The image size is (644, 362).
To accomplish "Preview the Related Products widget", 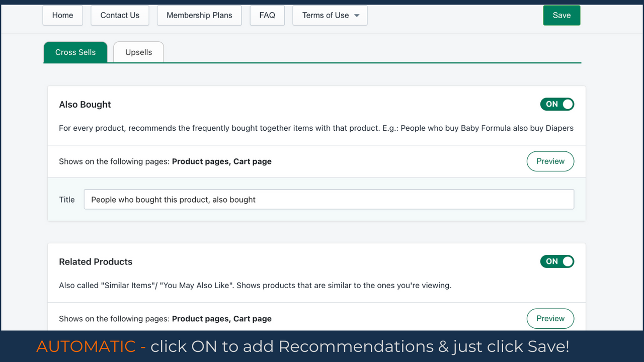I will coord(550,319).
